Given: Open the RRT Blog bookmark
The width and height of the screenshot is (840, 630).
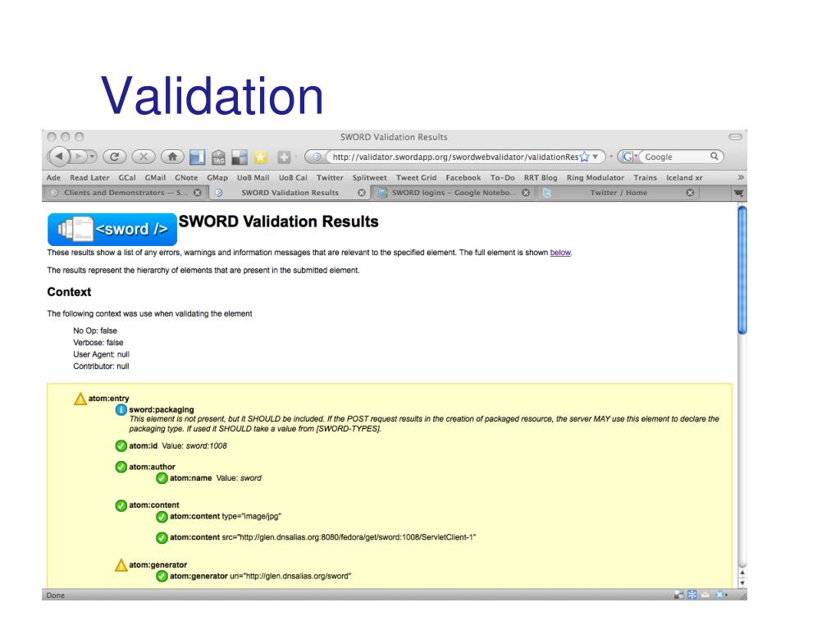Looking at the screenshot, I should pos(541,177).
